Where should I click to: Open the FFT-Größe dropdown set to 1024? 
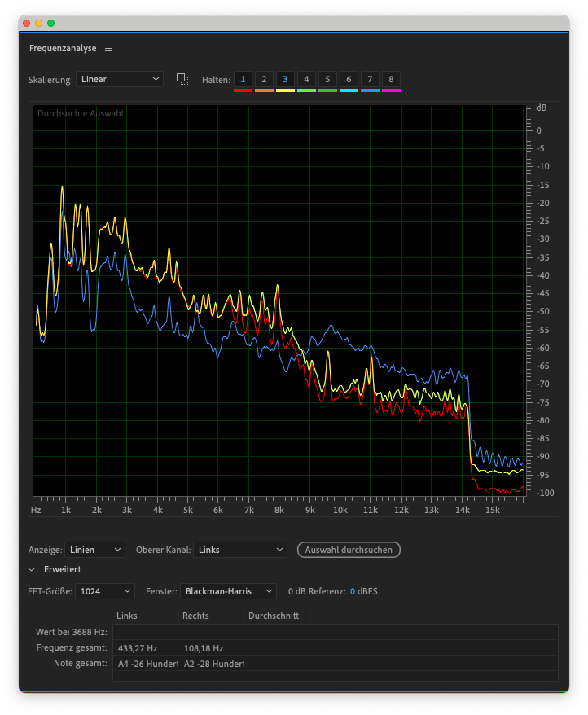coord(105,591)
